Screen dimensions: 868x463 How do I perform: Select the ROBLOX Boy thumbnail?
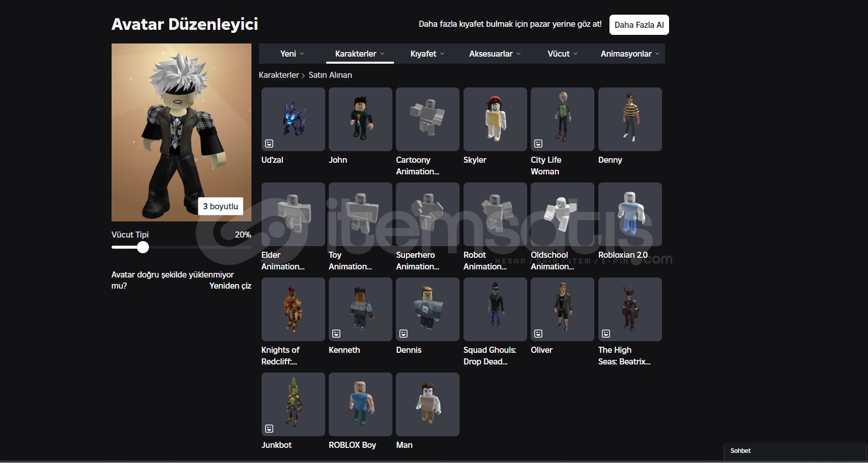click(x=361, y=404)
